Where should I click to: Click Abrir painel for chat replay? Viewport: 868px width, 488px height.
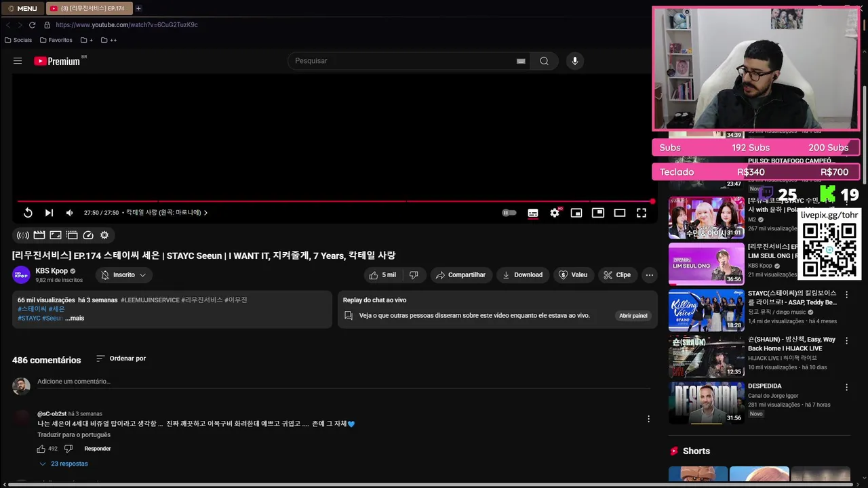point(633,316)
